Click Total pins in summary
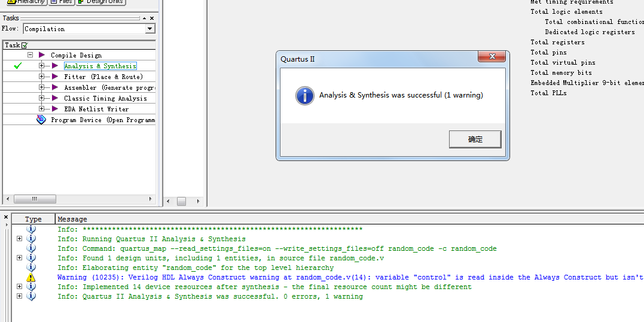The width and height of the screenshot is (644, 322). pyautogui.click(x=548, y=53)
